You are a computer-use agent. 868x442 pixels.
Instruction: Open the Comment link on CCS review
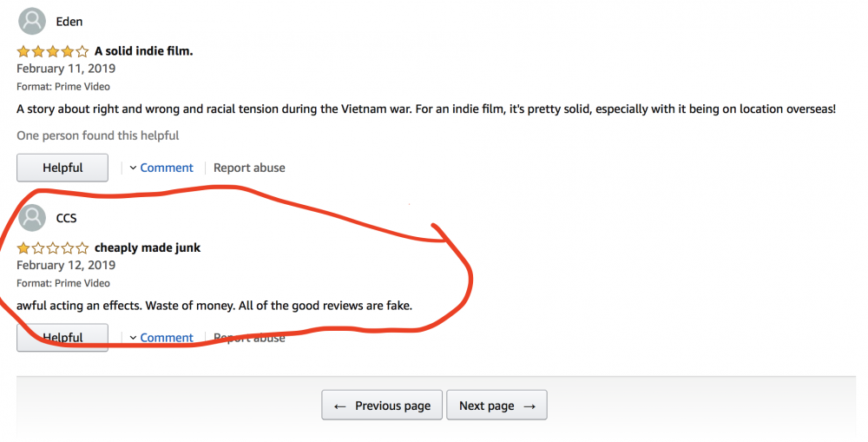pos(167,338)
